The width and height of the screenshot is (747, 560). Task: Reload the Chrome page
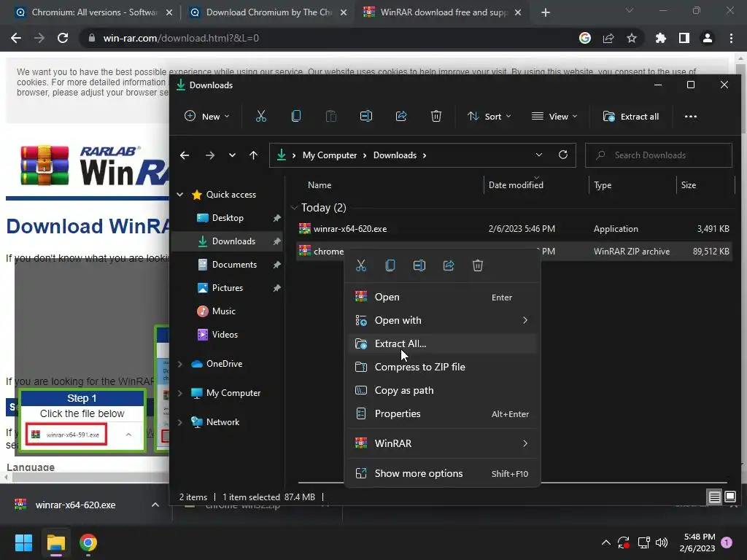pyautogui.click(x=63, y=38)
